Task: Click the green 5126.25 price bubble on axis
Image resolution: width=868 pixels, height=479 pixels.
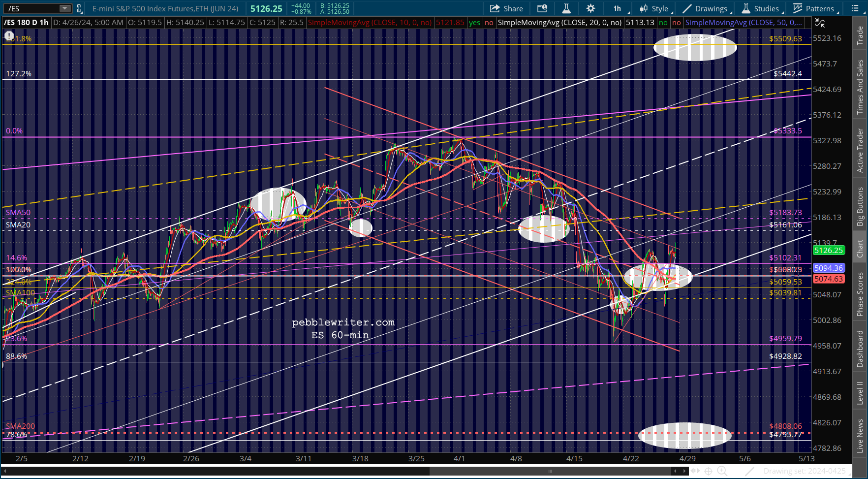Action: click(x=829, y=251)
